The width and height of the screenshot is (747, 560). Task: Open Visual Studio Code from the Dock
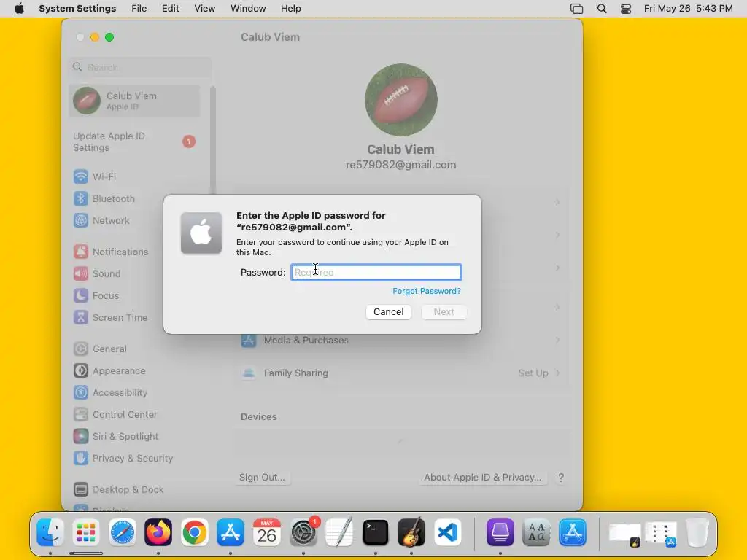click(447, 532)
